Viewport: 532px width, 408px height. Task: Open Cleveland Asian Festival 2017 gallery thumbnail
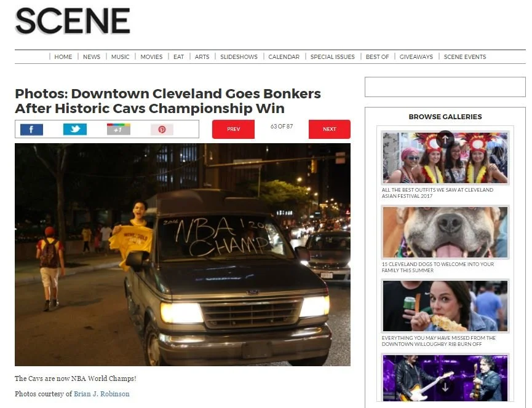click(x=445, y=157)
